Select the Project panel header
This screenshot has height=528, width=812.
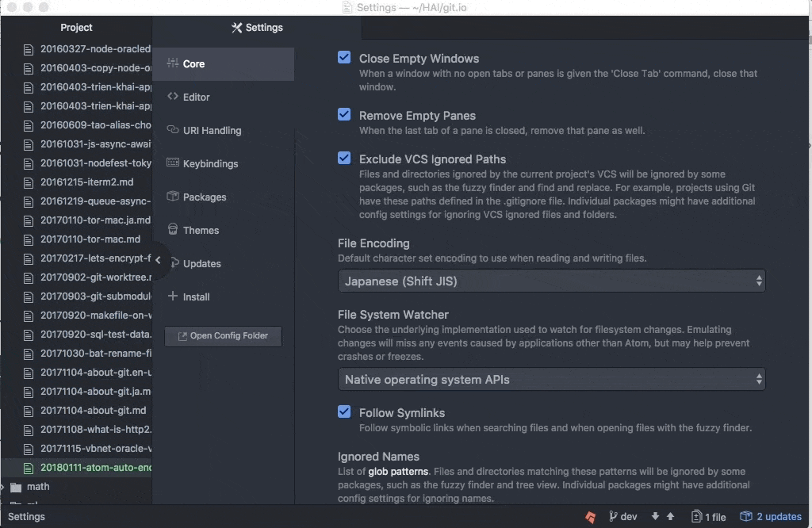[x=76, y=28]
